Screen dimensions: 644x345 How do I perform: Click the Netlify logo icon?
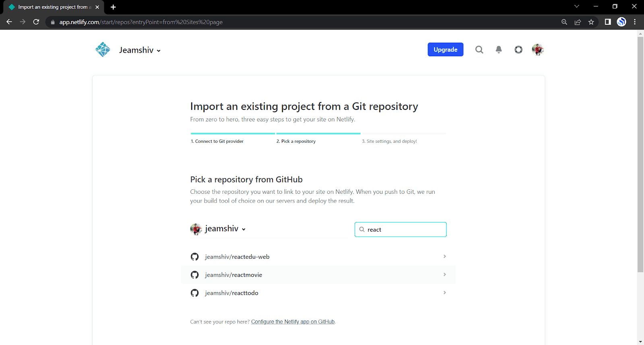click(103, 49)
